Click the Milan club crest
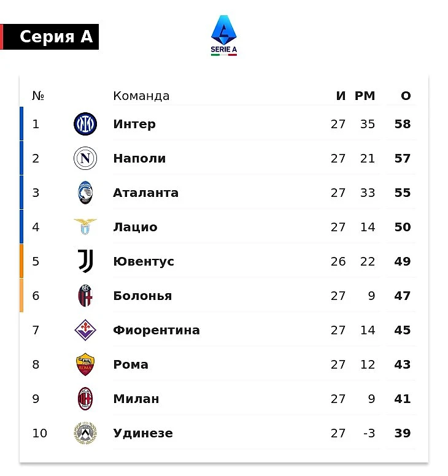Viewport: 448px width, 476px height. 85,399
